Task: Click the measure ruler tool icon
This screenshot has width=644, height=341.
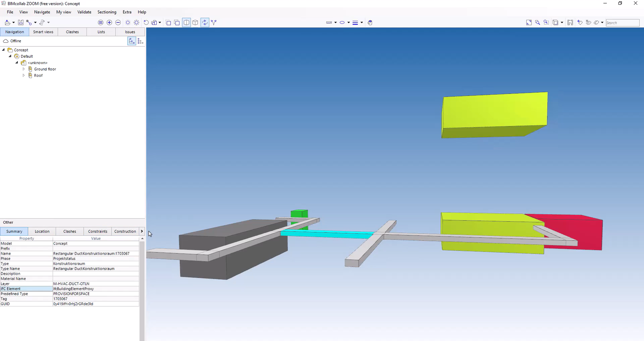Action: (329, 23)
